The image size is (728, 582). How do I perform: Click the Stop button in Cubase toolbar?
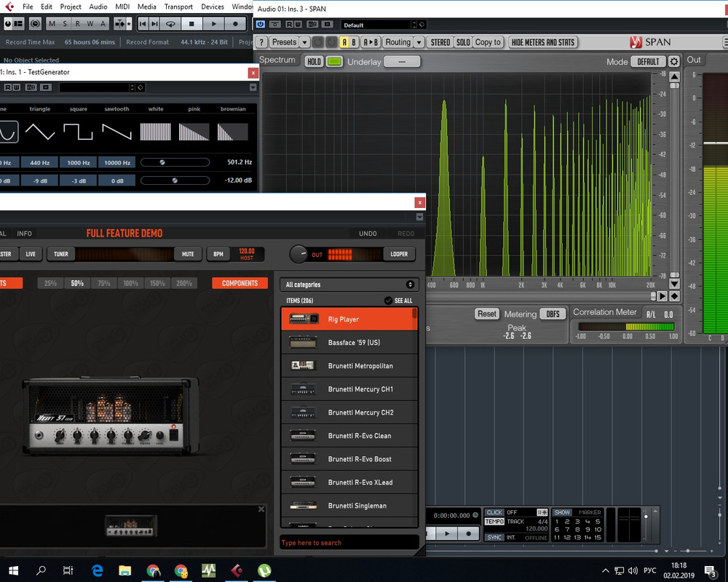(x=191, y=23)
